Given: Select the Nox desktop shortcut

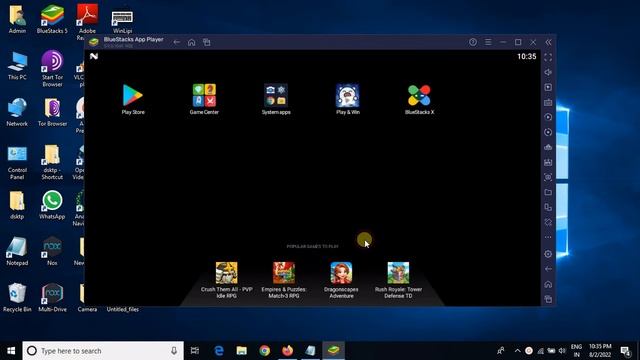Looking at the screenshot, I should tap(52, 251).
